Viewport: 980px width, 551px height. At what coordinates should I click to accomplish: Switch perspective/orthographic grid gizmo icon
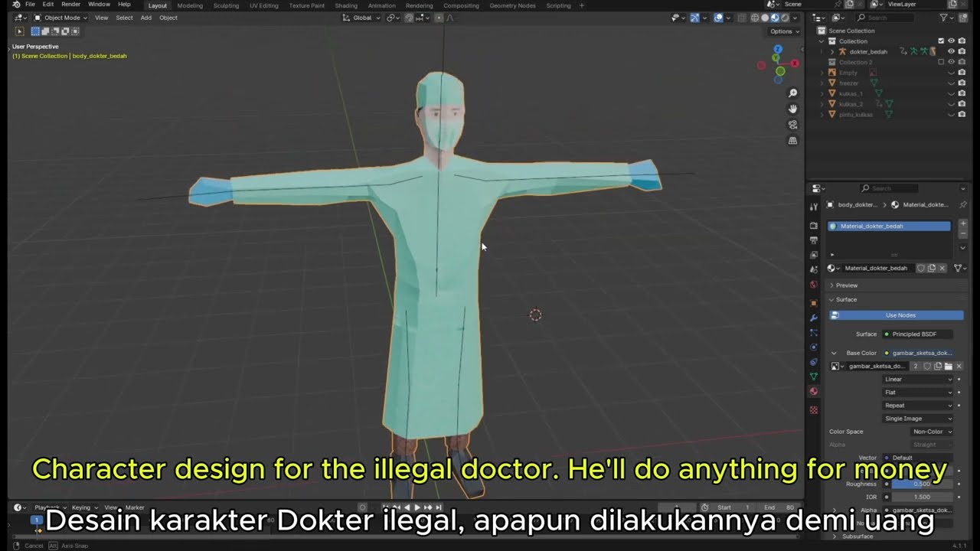[792, 141]
